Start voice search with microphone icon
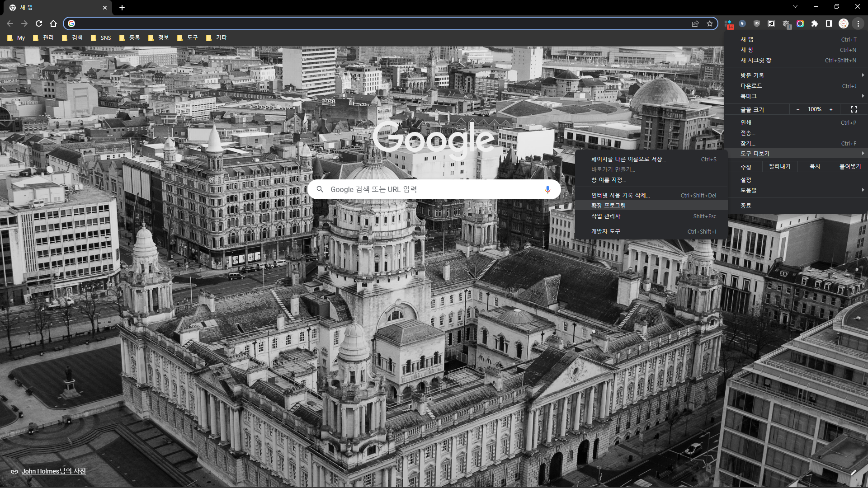 547,189
